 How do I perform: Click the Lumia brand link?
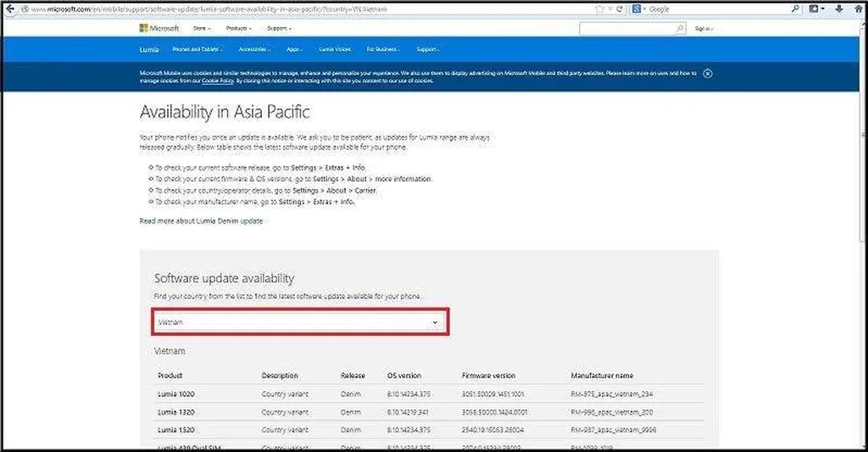coord(149,49)
